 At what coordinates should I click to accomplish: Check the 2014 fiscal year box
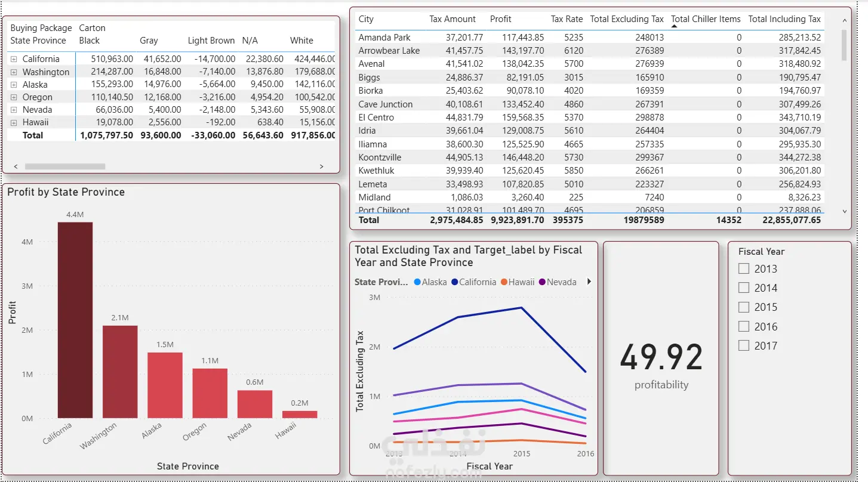[744, 288]
